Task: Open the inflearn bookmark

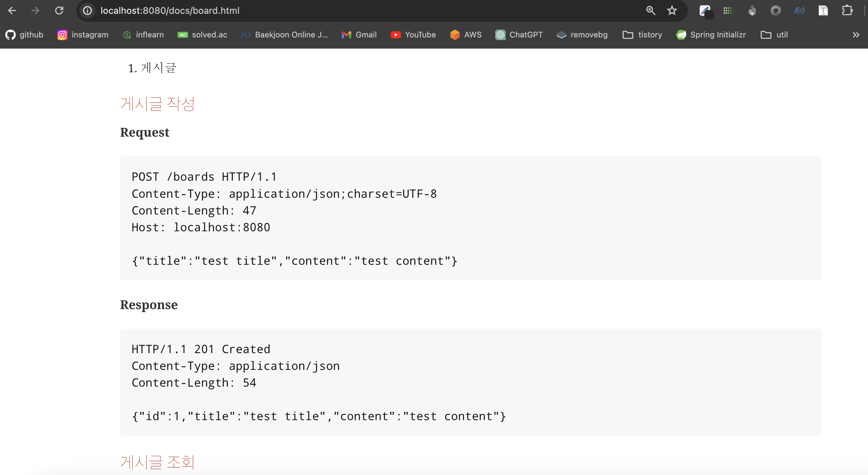Action: pos(143,35)
